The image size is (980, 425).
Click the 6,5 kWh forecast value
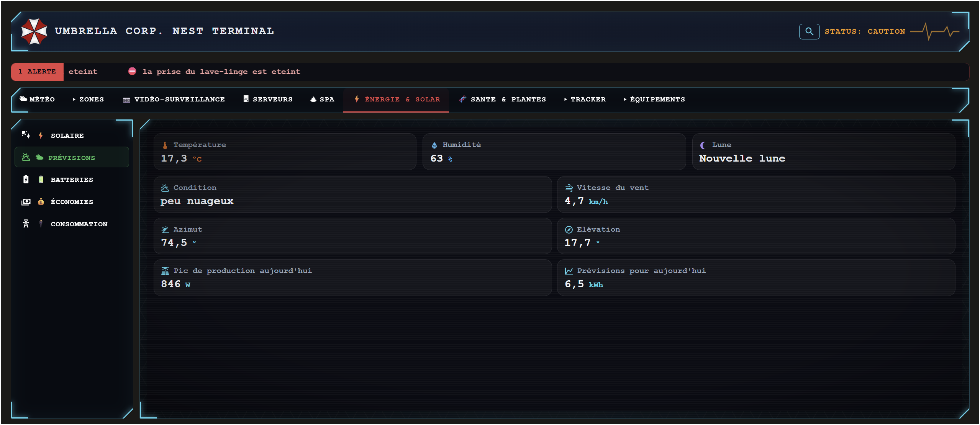pyautogui.click(x=584, y=284)
